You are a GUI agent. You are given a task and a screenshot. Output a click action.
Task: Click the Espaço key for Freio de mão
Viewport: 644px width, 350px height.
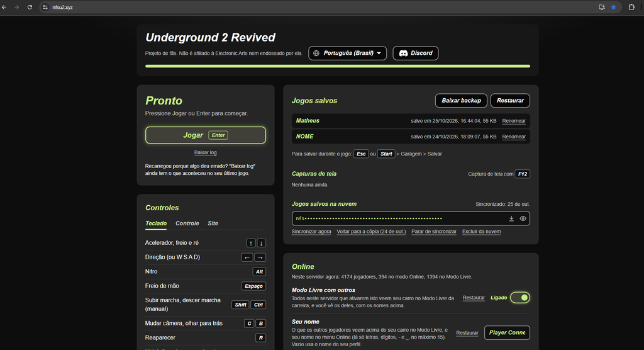tap(254, 286)
